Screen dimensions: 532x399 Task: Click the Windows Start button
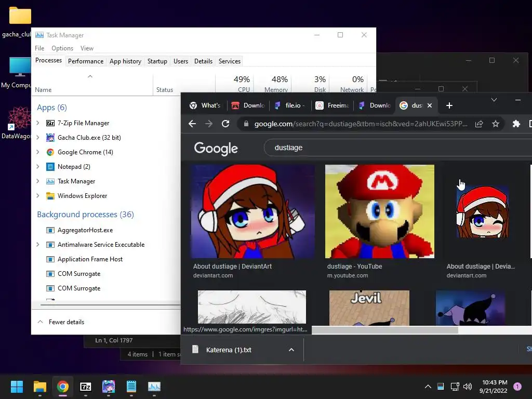coord(17,387)
